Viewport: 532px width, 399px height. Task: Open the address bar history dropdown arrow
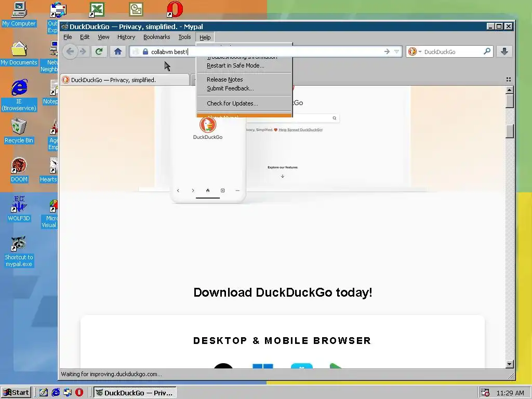tap(396, 51)
